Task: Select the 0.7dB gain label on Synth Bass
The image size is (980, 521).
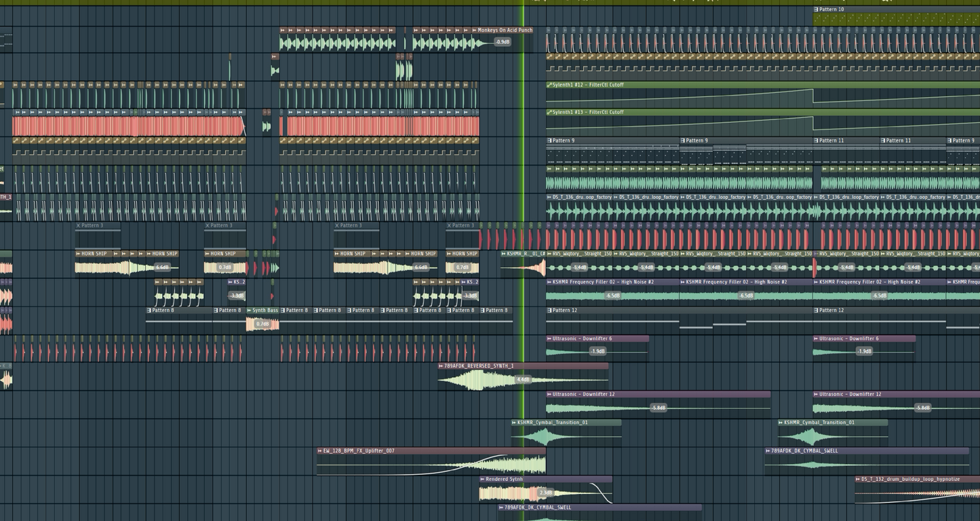Action: tap(262, 324)
